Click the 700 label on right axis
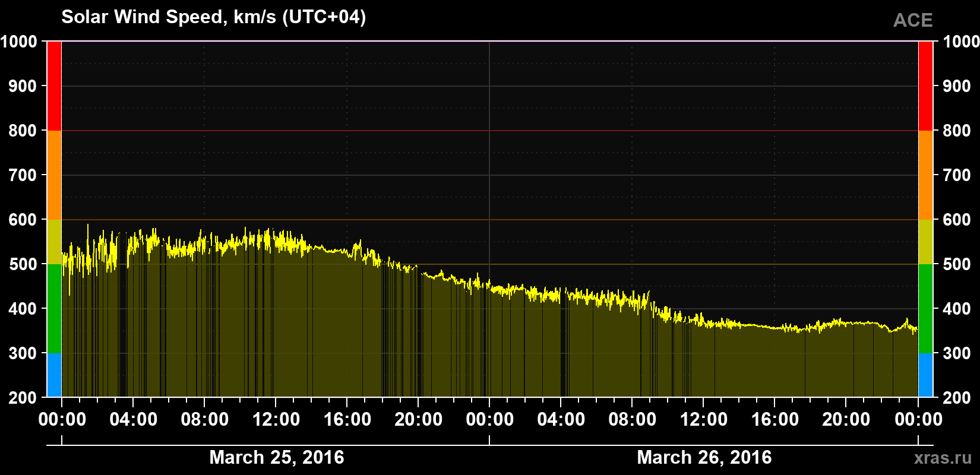Screen dimensions: 980x475 [957, 175]
